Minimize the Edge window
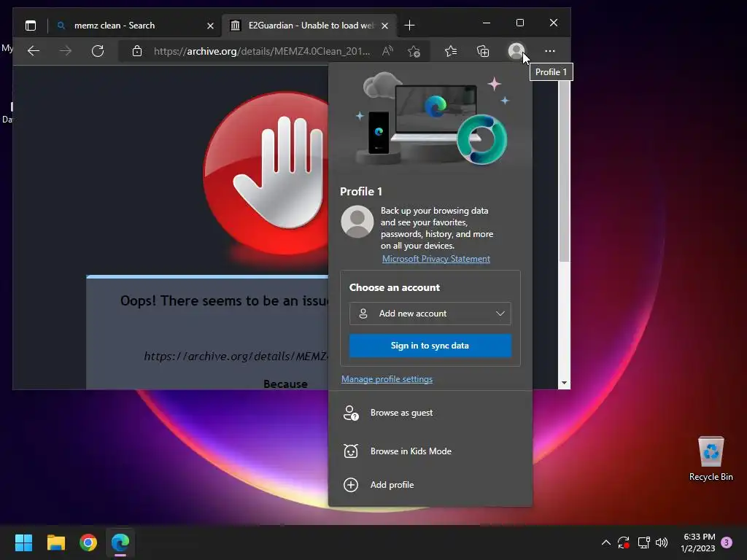The height and width of the screenshot is (560, 747). [487, 23]
